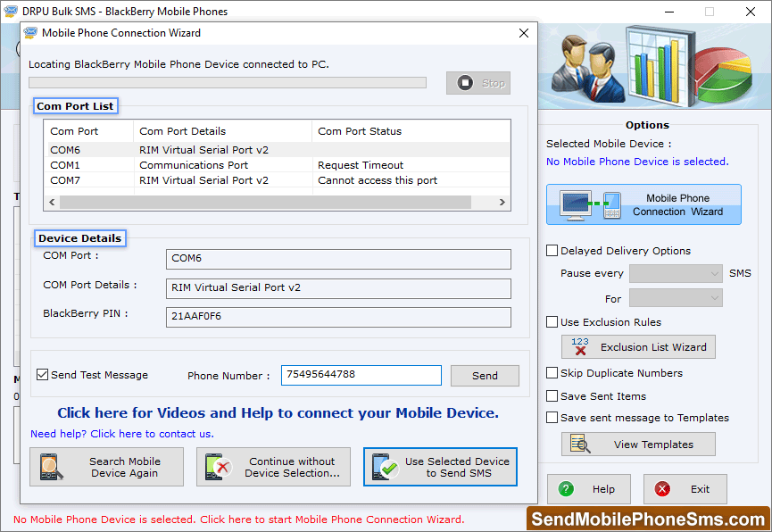Screen dimensions: 772x532
Task: Click Continue without Device Selection button
Action: coord(273,467)
